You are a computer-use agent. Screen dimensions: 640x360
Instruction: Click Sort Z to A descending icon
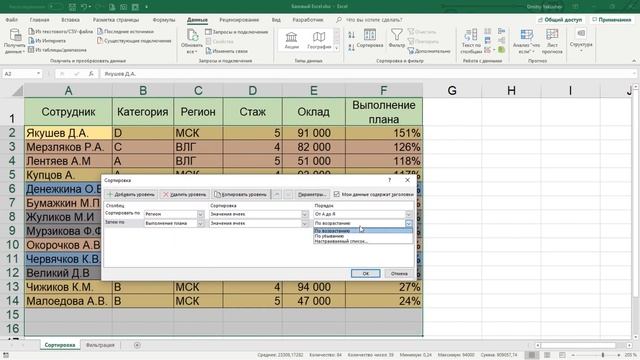click(x=351, y=47)
